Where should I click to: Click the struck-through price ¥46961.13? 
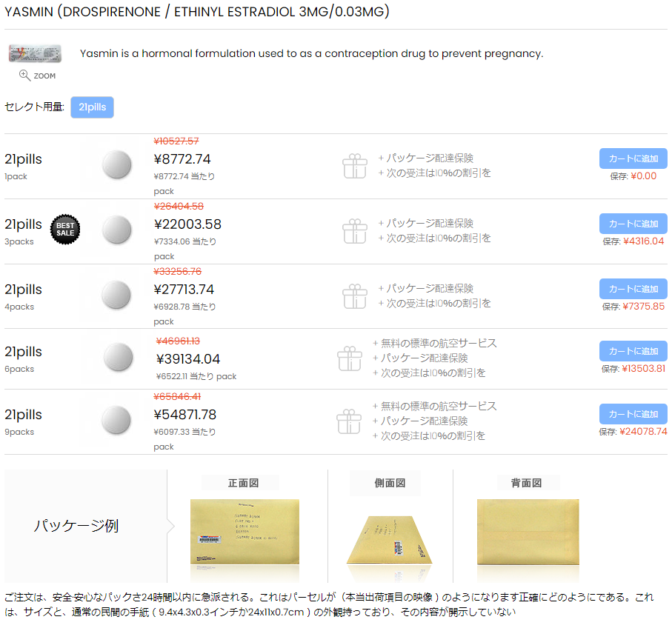click(178, 341)
